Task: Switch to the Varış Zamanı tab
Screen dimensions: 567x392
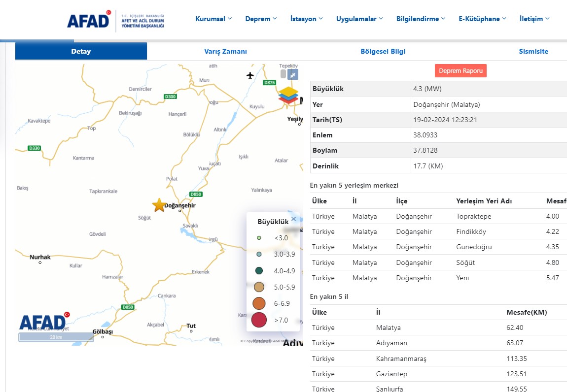Action: click(225, 51)
